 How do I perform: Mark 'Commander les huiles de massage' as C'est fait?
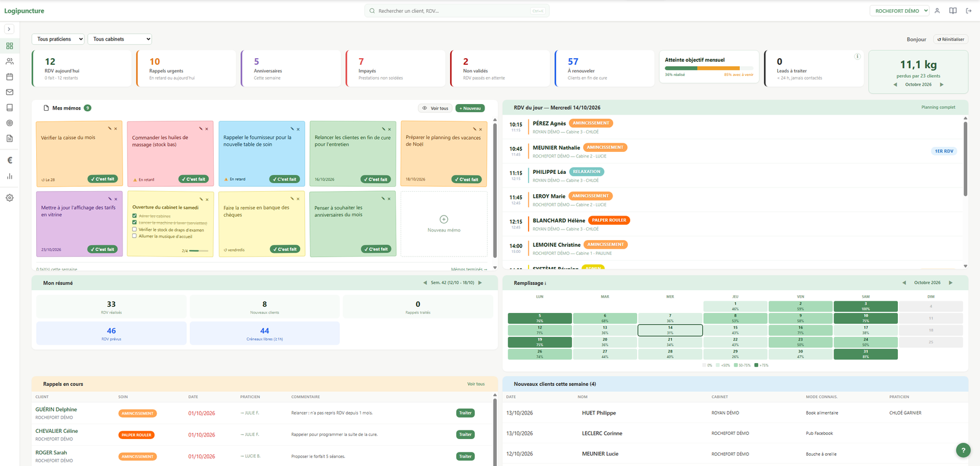coord(194,179)
